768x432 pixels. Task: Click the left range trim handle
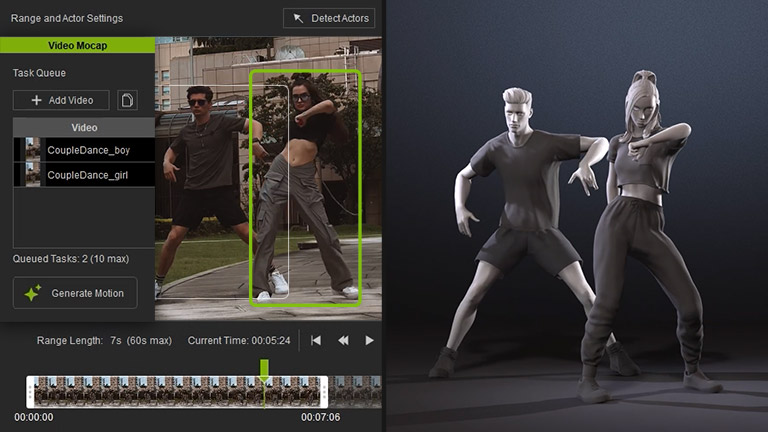(30, 390)
